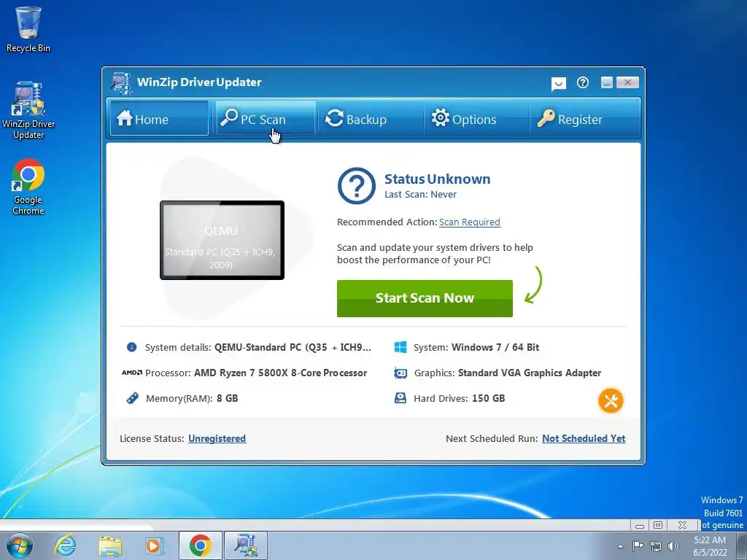Screen dimensions: 747x560
Task: Follow the Scan Required link
Action: click(469, 222)
